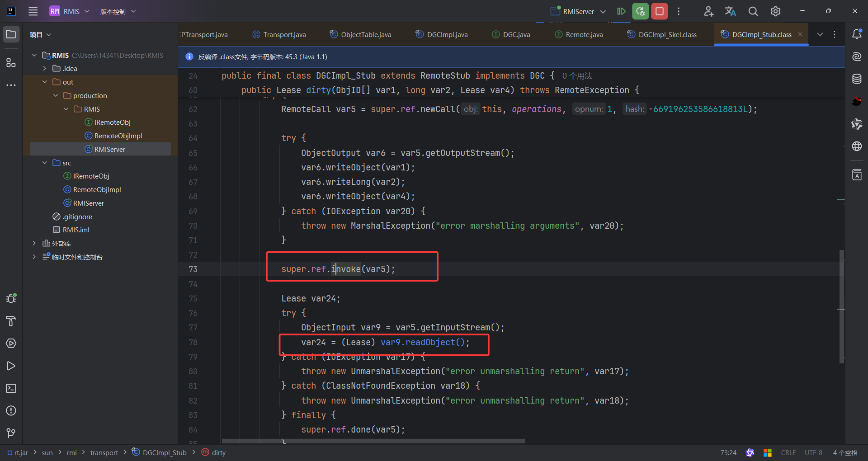Open more run actions menu

(679, 11)
